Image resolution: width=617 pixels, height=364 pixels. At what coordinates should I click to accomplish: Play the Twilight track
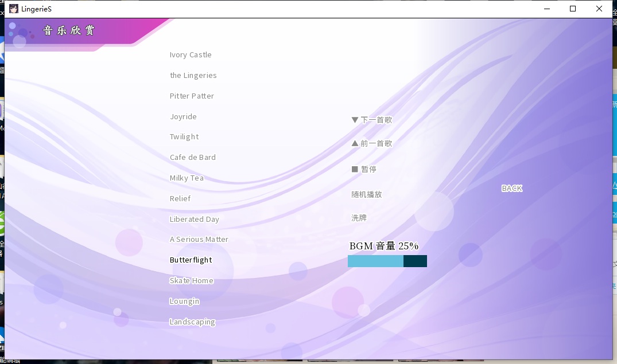[184, 136]
